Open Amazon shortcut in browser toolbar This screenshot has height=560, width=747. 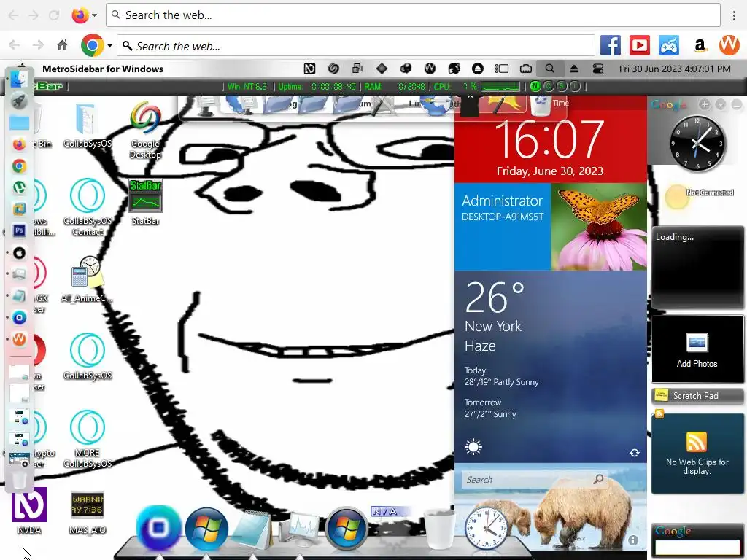pyautogui.click(x=700, y=46)
